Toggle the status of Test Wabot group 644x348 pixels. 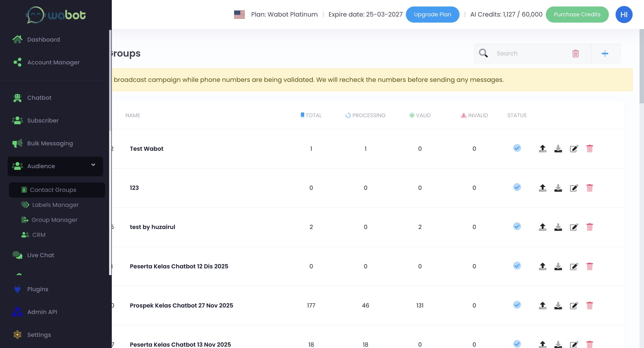point(517,148)
